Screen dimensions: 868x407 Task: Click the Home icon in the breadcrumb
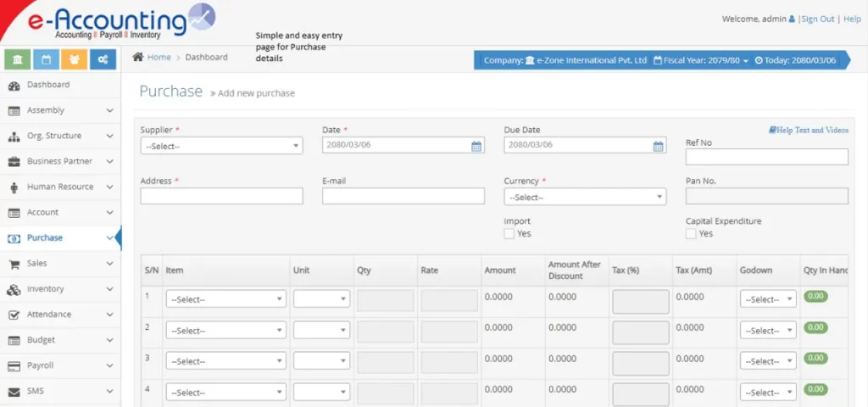137,58
